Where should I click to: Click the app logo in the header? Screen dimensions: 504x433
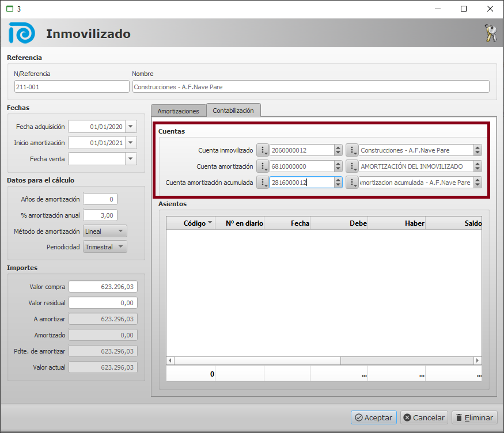pyautogui.click(x=22, y=33)
